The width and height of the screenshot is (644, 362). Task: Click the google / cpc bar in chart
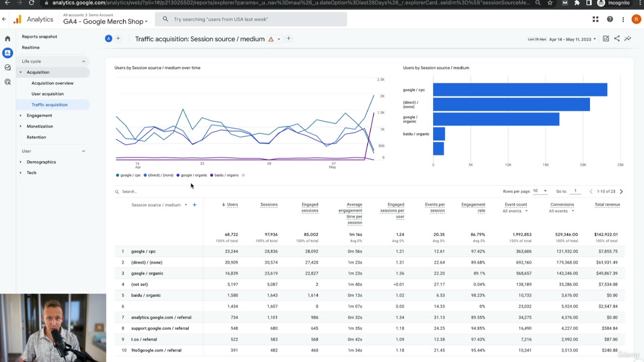520,90
